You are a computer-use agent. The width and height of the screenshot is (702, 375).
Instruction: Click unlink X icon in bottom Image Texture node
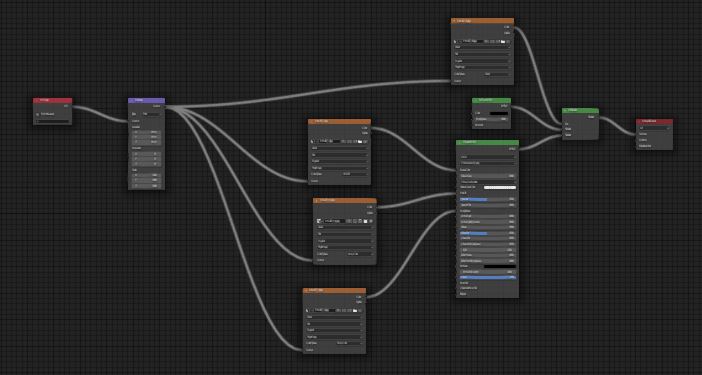click(x=360, y=310)
